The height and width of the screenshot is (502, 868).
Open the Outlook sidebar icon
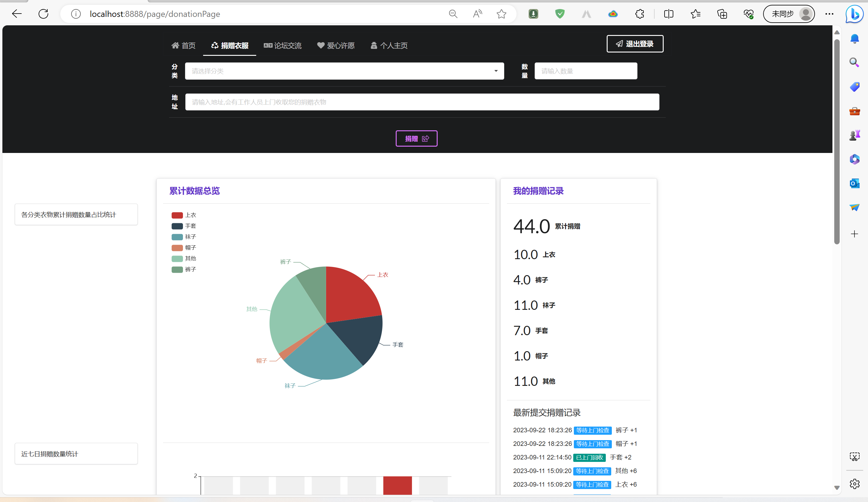(854, 183)
